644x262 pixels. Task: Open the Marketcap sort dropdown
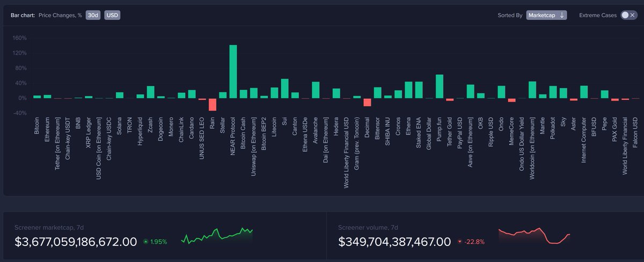pyautogui.click(x=546, y=15)
